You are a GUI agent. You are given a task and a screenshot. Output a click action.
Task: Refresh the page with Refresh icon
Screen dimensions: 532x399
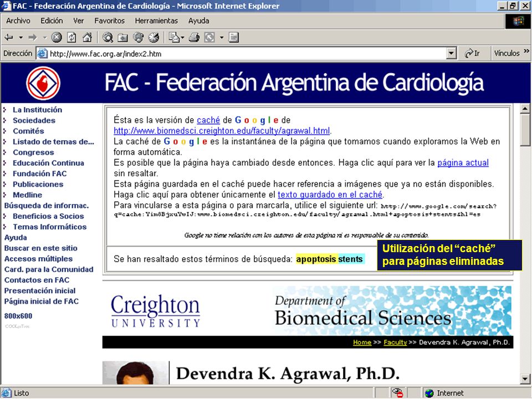71,37
